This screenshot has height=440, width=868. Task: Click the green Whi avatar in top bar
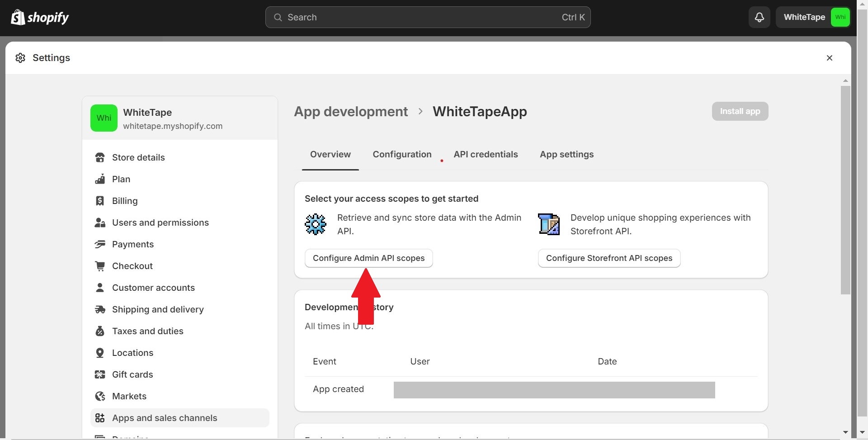(840, 17)
